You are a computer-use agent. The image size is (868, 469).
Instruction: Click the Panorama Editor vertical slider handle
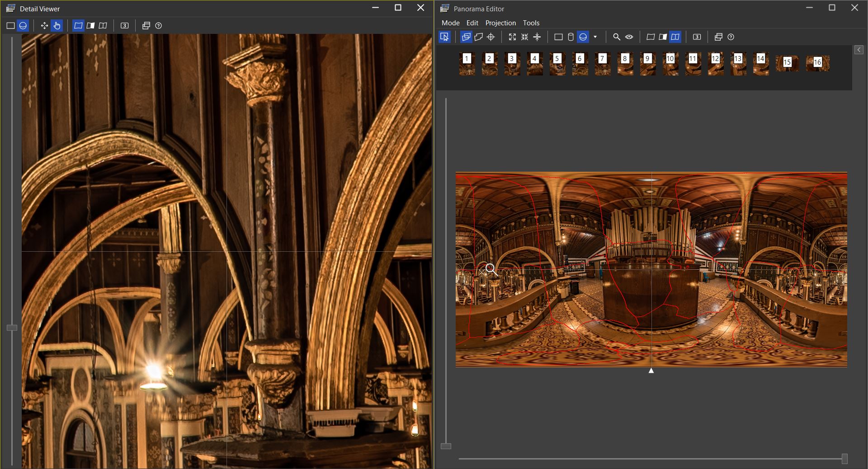(446, 446)
